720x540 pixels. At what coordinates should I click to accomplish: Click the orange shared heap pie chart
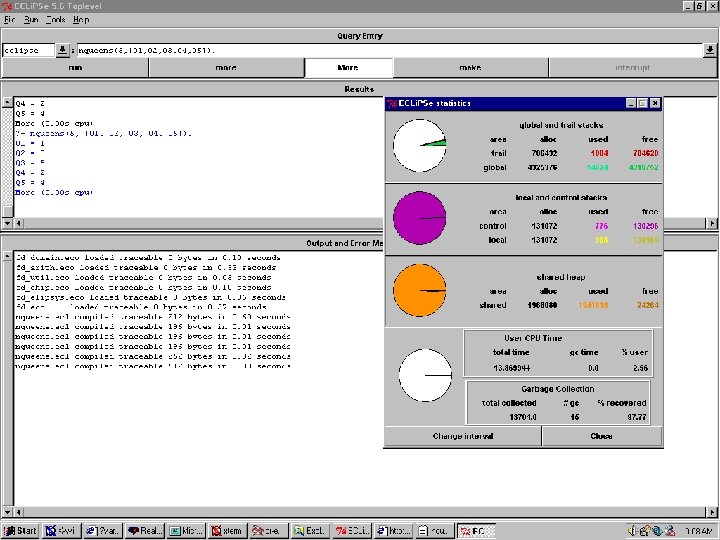419,290
